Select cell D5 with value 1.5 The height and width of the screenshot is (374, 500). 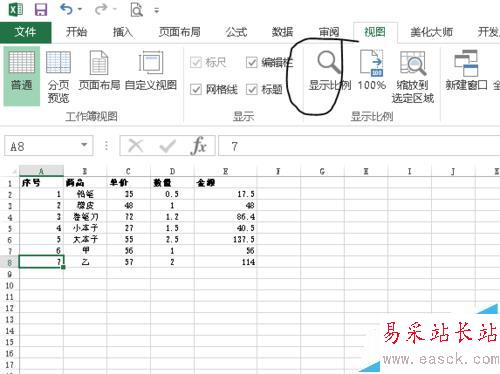172,228
